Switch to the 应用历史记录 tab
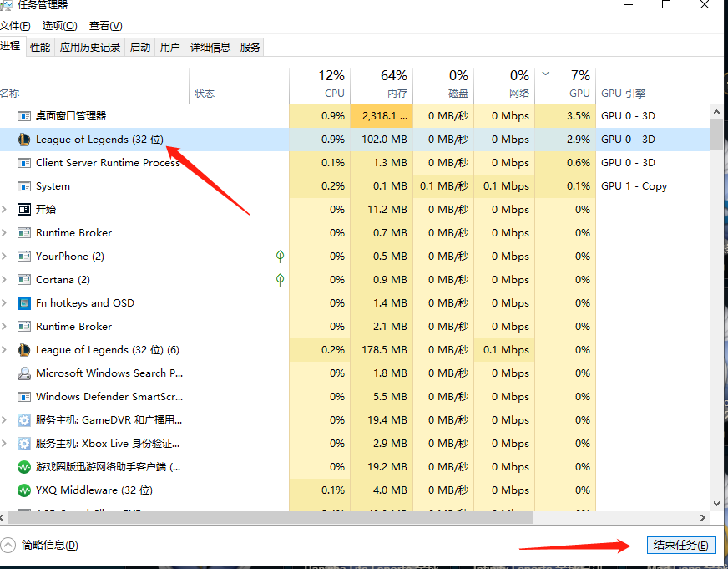The image size is (728, 569). 90,47
